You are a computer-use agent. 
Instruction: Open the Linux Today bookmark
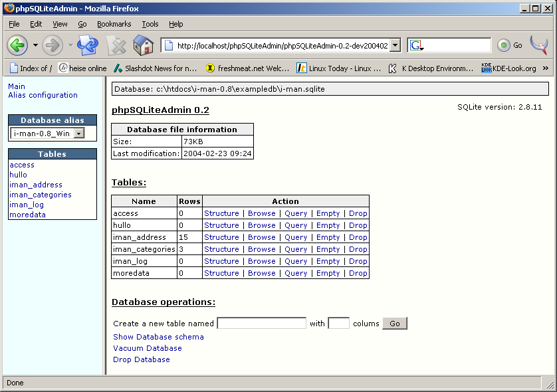point(338,68)
